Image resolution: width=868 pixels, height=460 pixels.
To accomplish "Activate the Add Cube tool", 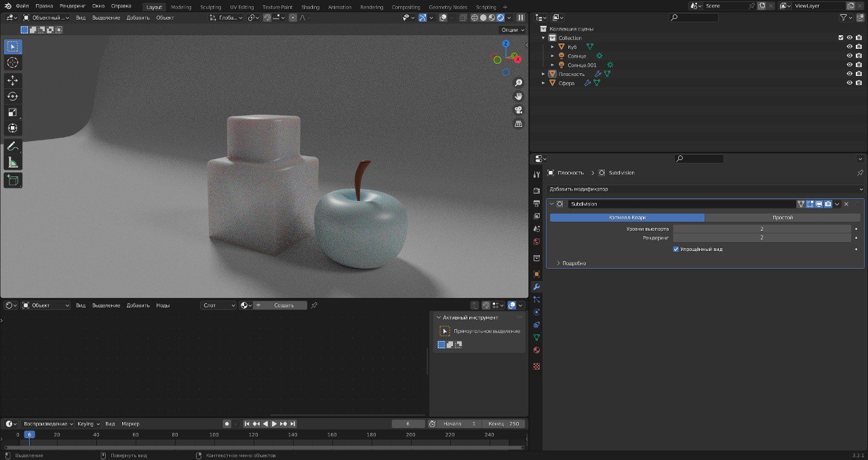I will point(13,180).
